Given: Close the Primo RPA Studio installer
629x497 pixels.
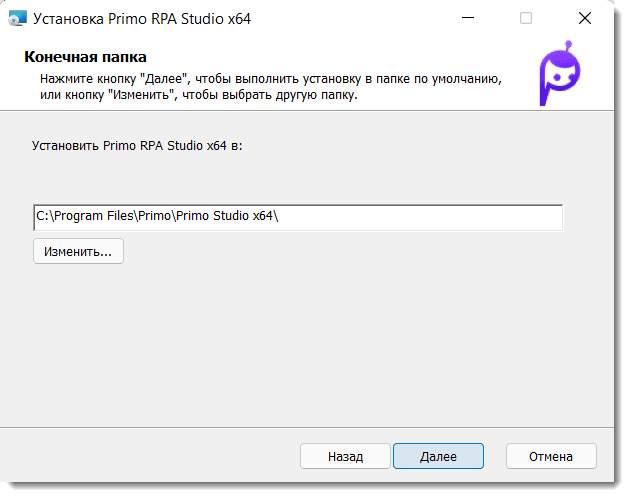Looking at the screenshot, I should [x=584, y=17].
